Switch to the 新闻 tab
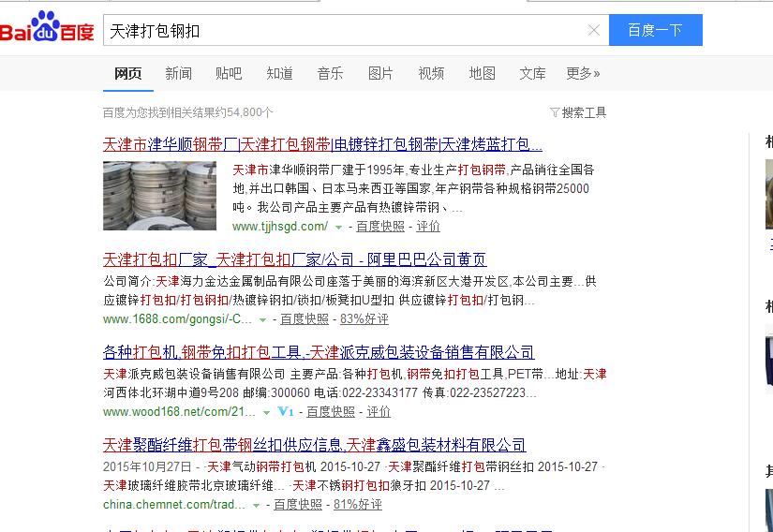Image resolution: width=773 pixels, height=532 pixels. click(178, 73)
